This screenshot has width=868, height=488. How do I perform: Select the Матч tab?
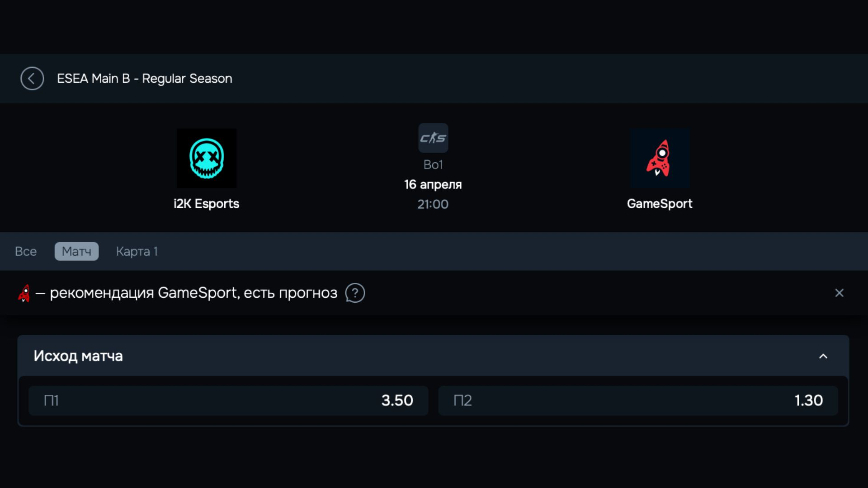(x=76, y=251)
